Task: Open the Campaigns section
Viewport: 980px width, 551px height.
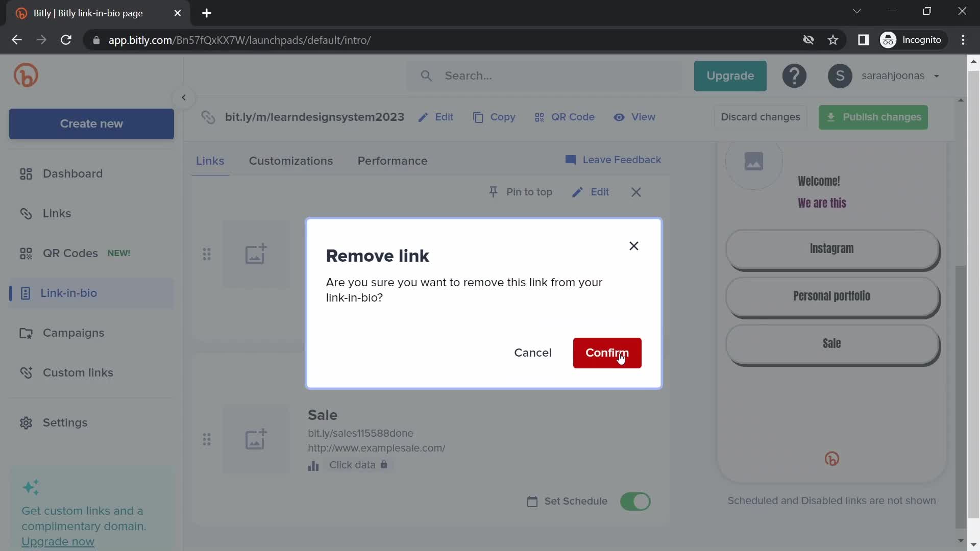Action: coord(73,332)
